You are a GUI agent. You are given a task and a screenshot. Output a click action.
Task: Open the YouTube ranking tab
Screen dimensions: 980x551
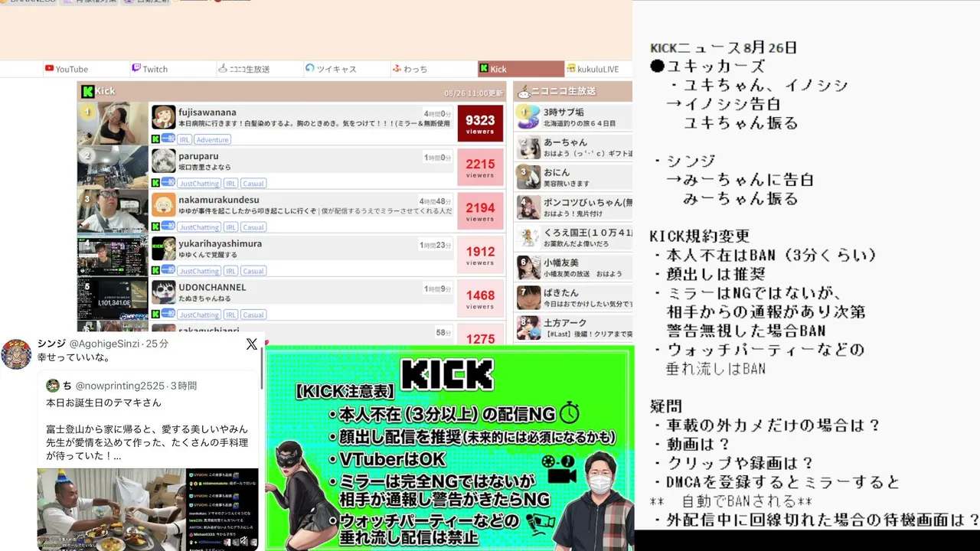[x=66, y=69]
